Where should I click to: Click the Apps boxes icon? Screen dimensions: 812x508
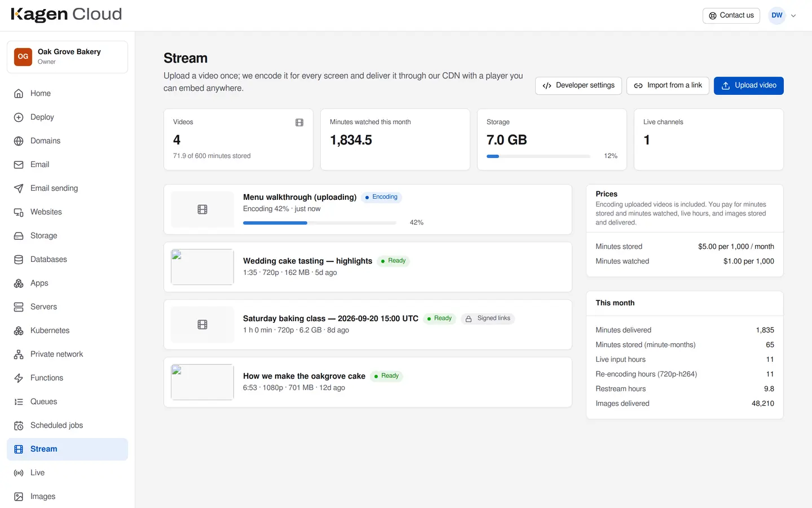(x=19, y=283)
